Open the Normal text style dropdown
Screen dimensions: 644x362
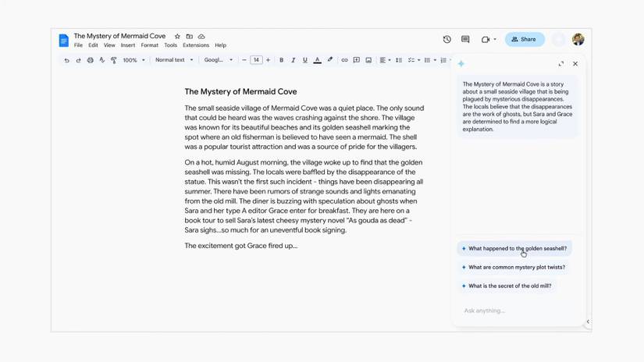coord(174,60)
